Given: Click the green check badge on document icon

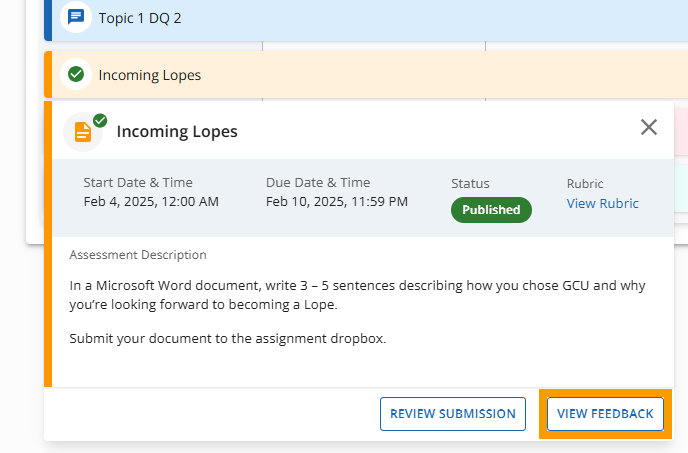Looking at the screenshot, I should click(100, 120).
